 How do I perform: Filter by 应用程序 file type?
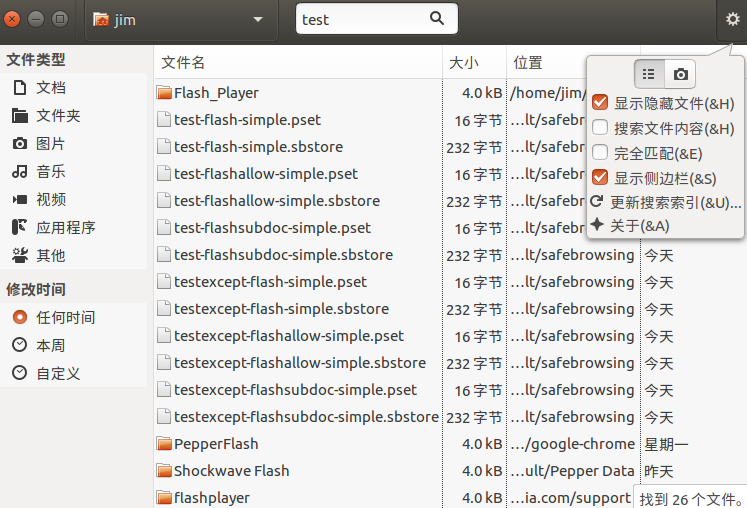tap(74, 228)
